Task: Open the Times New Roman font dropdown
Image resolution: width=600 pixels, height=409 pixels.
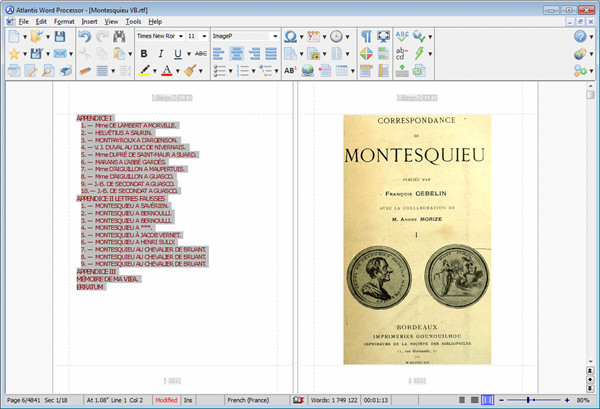Action: click(x=181, y=36)
